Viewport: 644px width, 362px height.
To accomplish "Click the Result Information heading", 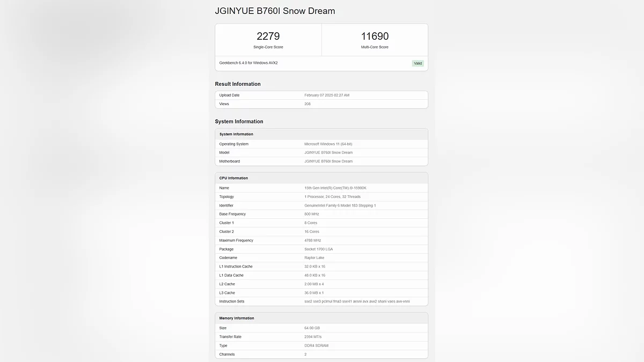I will (238, 84).
